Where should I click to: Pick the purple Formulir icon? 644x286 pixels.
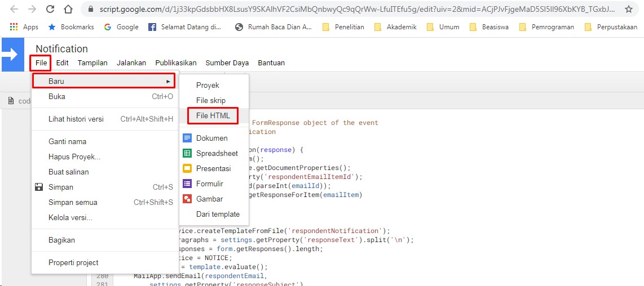tap(187, 184)
